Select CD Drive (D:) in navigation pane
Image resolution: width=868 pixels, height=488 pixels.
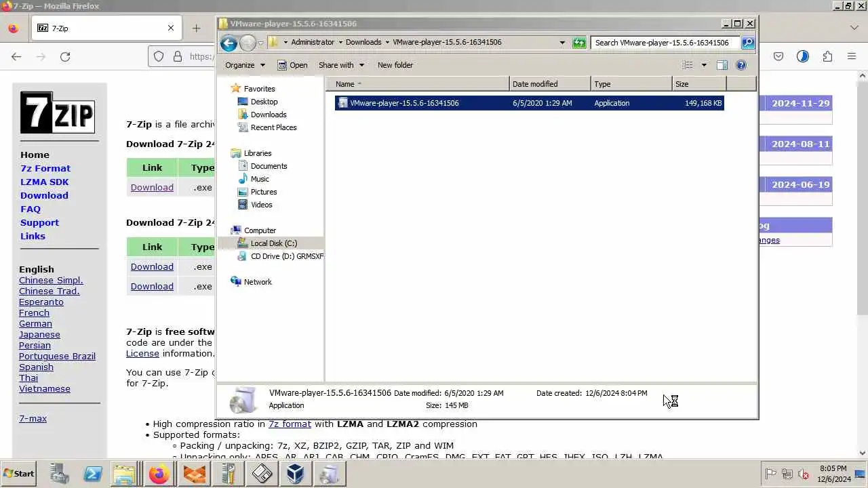(286, 256)
